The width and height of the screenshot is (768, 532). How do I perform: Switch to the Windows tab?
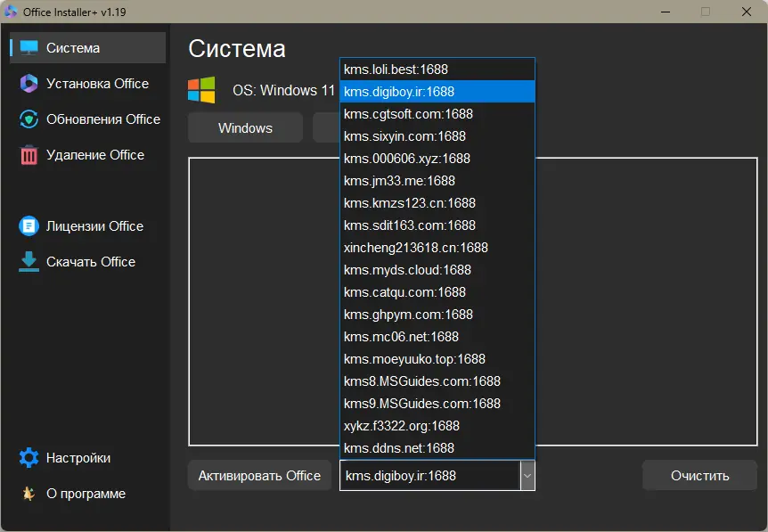click(x=244, y=127)
